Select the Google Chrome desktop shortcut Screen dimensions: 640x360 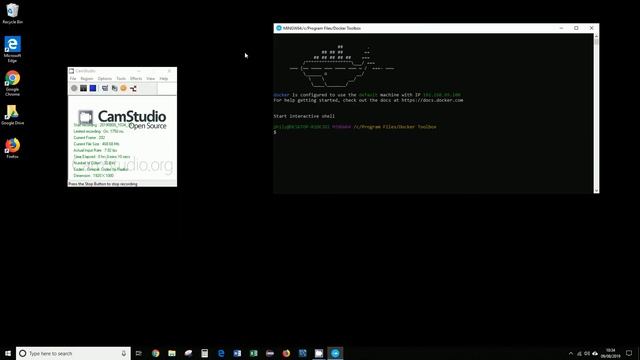coord(13,83)
